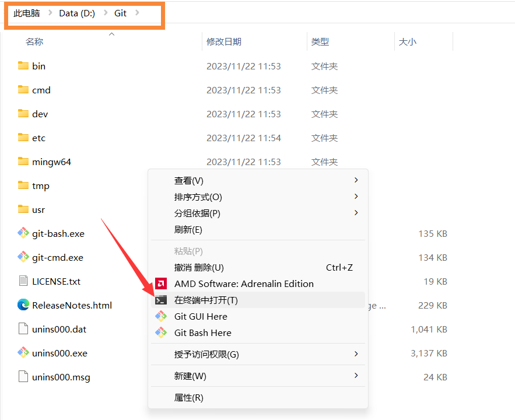Click the terminal icon in context menu
The width and height of the screenshot is (515, 420).
tap(161, 300)
